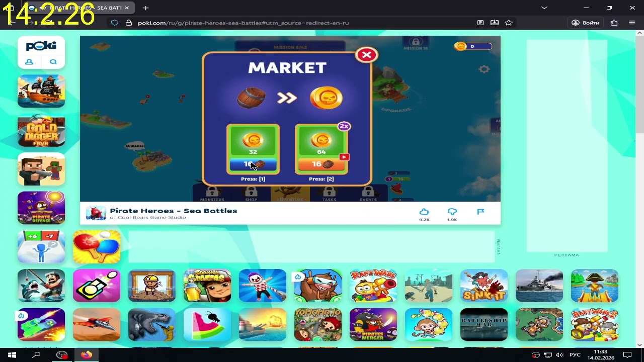Open Poki account profile icon
Viewport: 644px width, 362px height.
pos(29,62)
